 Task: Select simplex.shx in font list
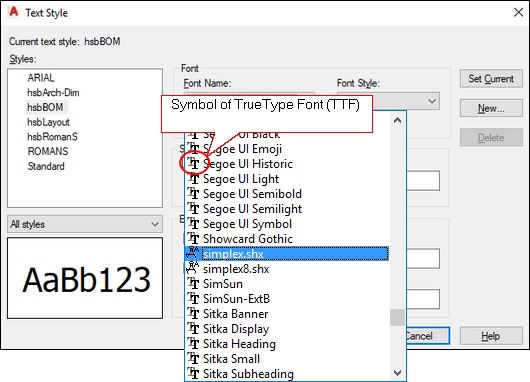[287, 254]
